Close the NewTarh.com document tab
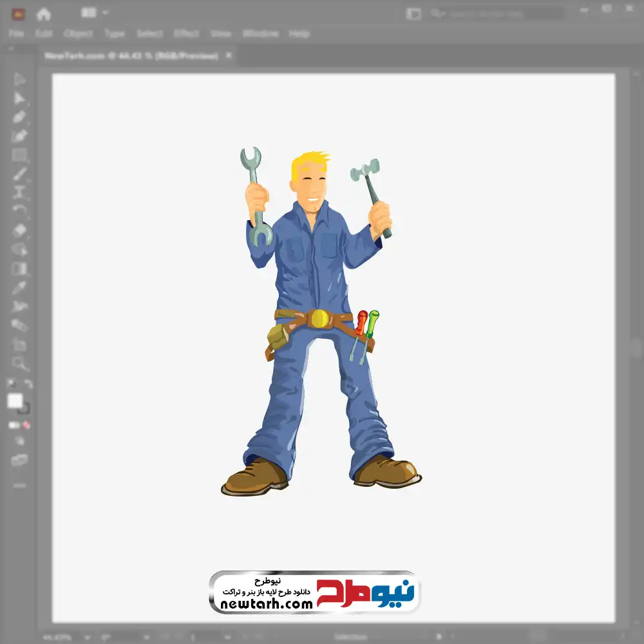Viewport: 644px width, 644px height. (228, 56)
